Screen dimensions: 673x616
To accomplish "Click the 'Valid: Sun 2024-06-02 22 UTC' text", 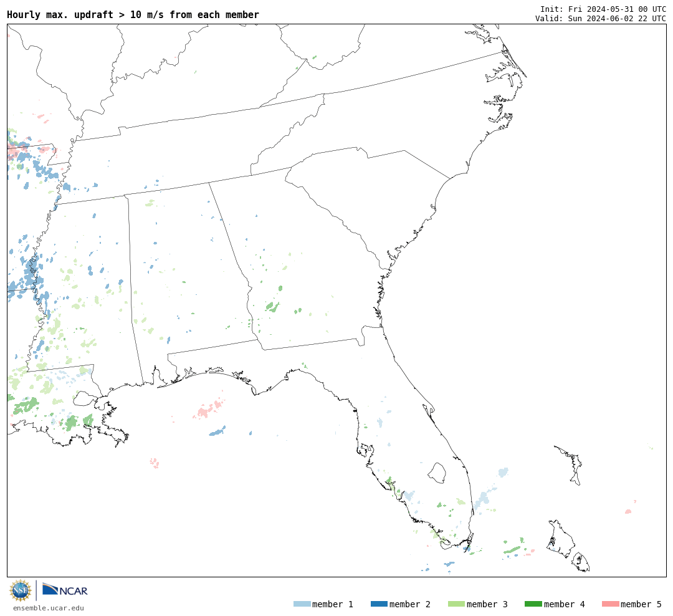I will click(x=601, y=18).
